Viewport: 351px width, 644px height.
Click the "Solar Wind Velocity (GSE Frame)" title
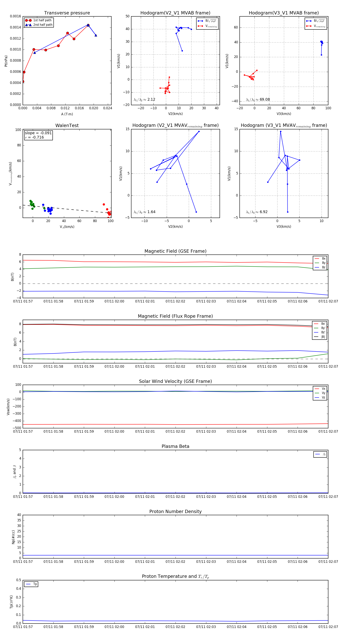[x=175, y=382]
